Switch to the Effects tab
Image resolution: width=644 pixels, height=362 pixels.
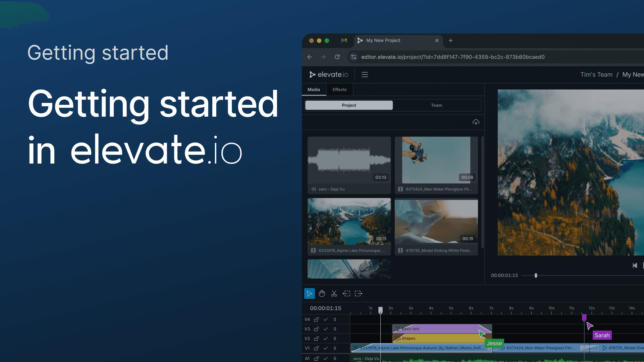click(339, 89)
